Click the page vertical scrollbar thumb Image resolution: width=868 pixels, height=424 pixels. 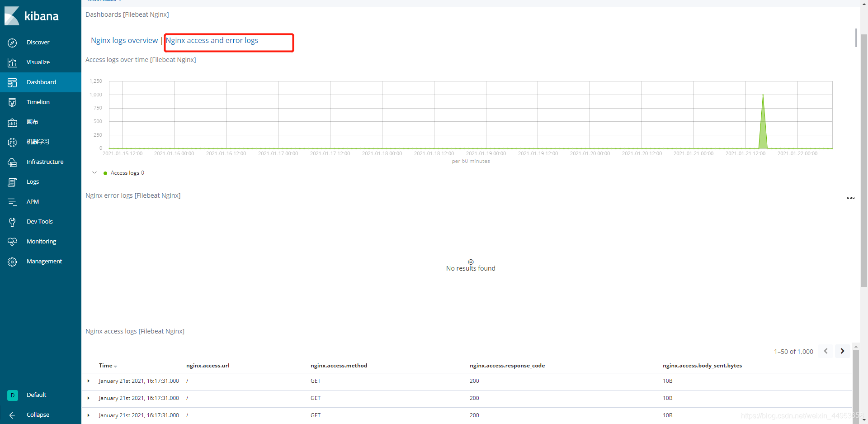pos(864,161)
